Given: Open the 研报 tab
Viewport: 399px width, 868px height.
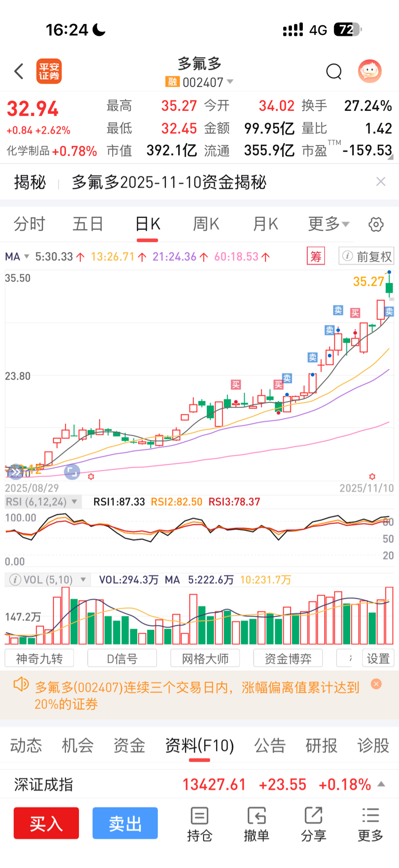Looking at the screenshot, I should point(322,745).
